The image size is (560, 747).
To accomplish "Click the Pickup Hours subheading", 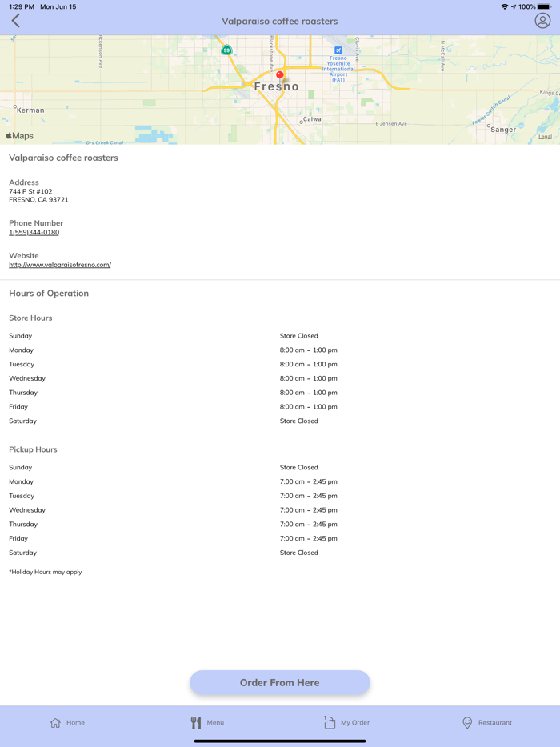I will (33, 449).
